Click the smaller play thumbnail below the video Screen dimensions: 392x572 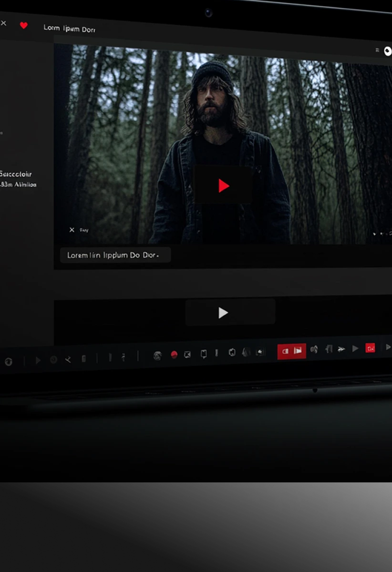point(223,313)
